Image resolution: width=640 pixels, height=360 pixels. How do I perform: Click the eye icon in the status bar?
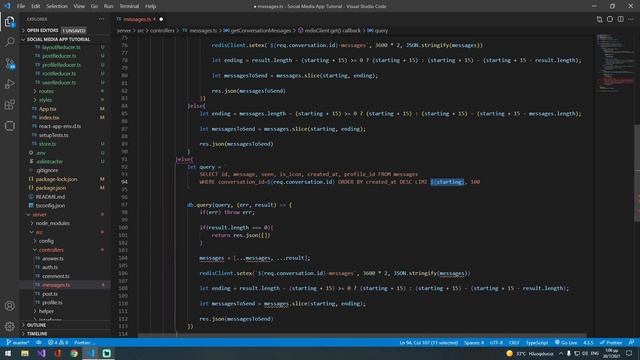pos(39,342)
